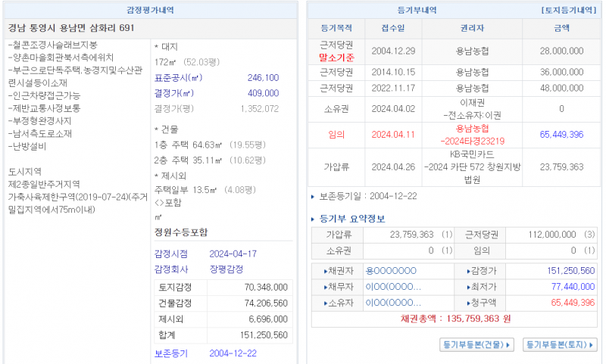This screenshot has width=606, height=364.
Task: Click the red 임의 registry purpose cell
Action: tap(336, 135)
